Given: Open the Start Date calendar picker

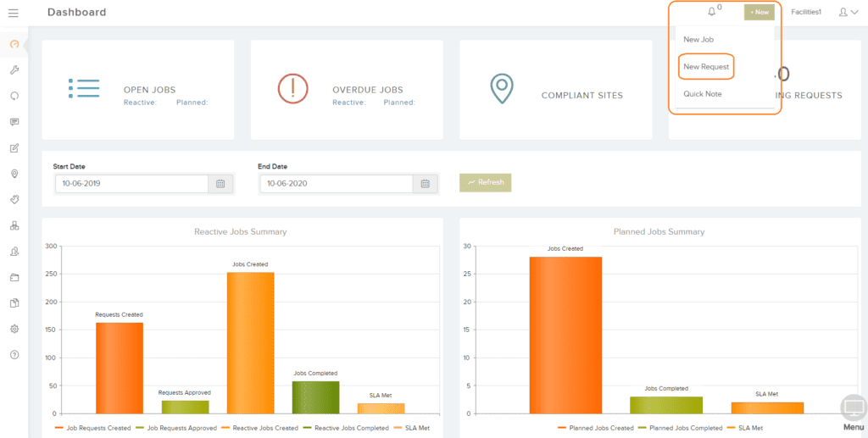Looking at the screenshot, I should pos(220,184).
